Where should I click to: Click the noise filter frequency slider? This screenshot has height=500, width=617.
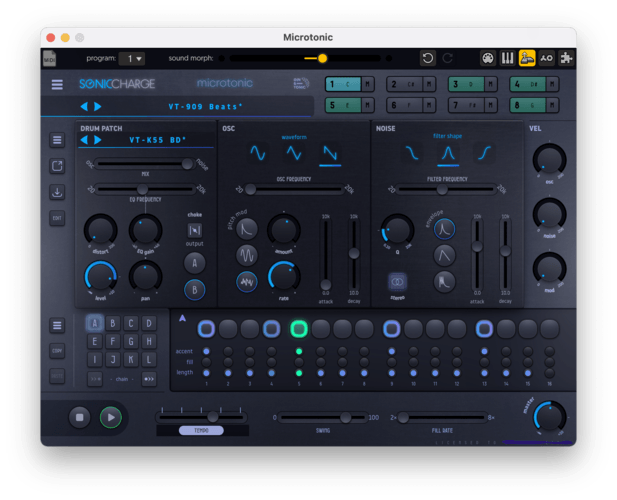446,190
